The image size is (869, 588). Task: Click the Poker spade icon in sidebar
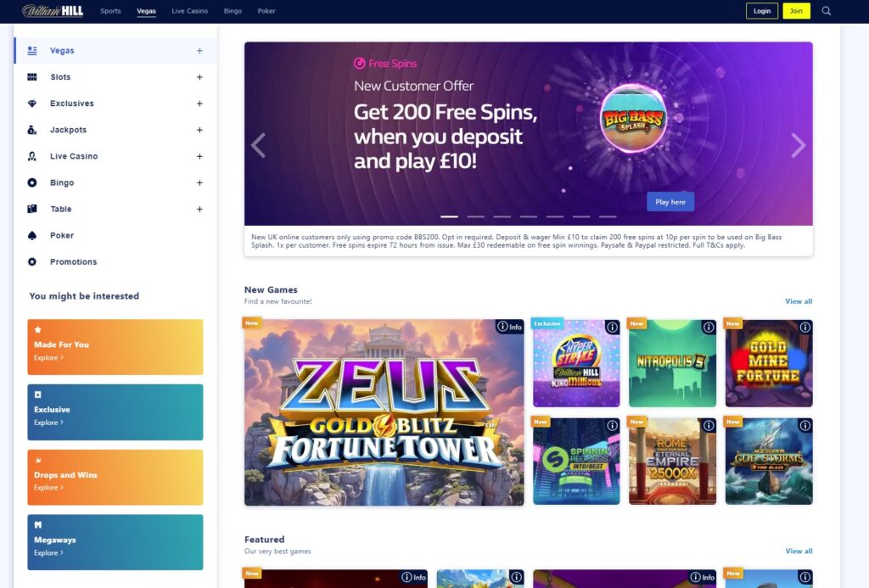(32, 236)
